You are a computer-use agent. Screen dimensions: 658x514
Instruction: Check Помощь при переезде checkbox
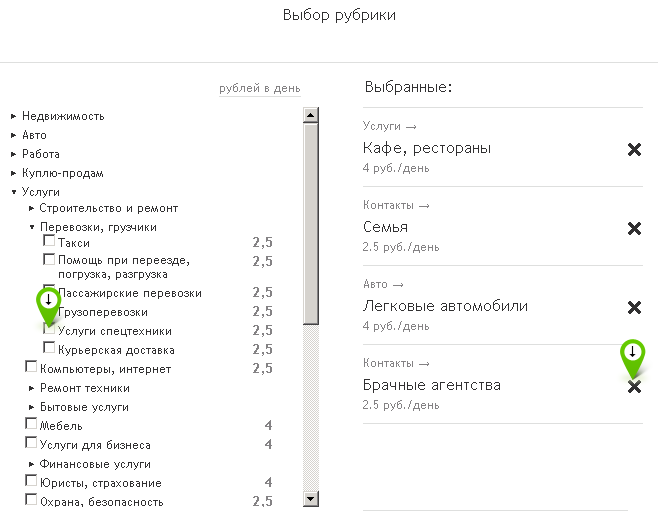point(49,259)
